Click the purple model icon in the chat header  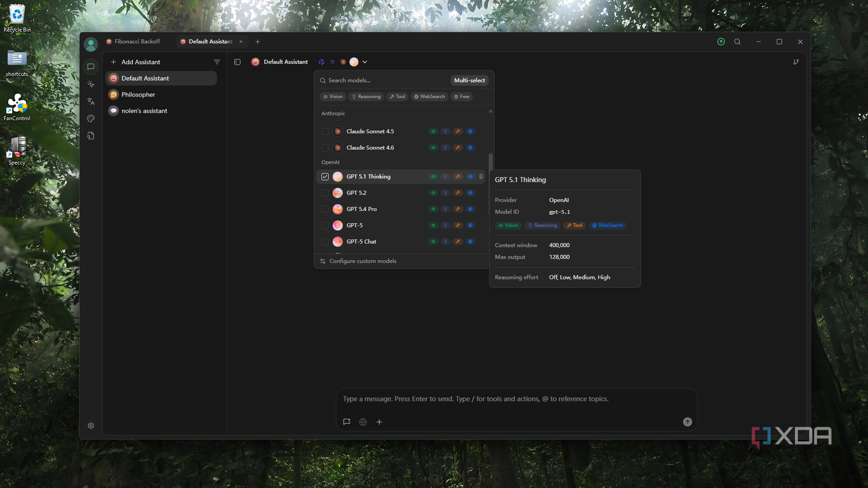pyautogui.click(x=321, y=62)
